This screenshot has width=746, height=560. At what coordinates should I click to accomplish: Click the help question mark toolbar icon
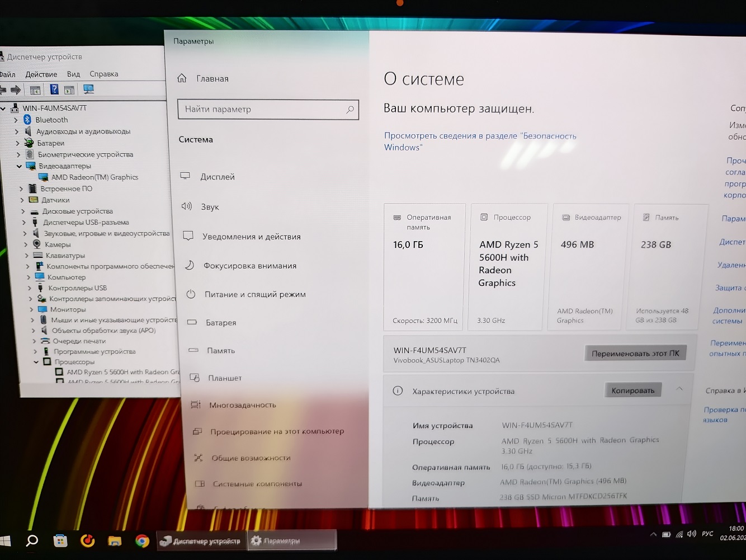tap(54, 90)
